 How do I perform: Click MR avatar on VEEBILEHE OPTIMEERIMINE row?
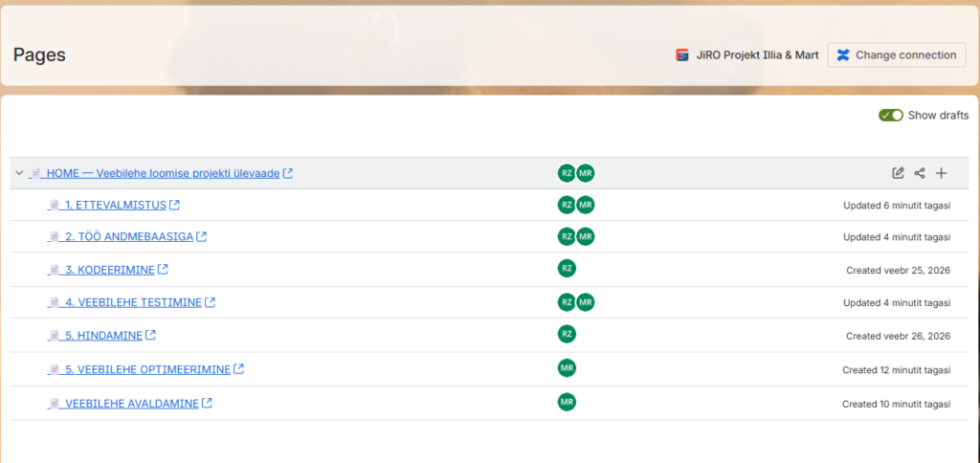567,368
